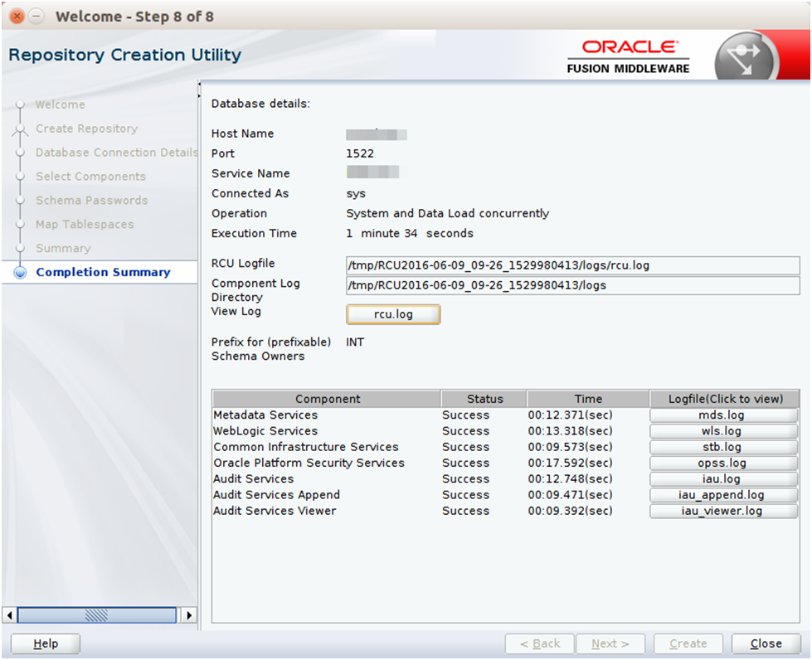Open the rcu.log view log button
The image size is (812, 660).
click(x=393, y=314)
